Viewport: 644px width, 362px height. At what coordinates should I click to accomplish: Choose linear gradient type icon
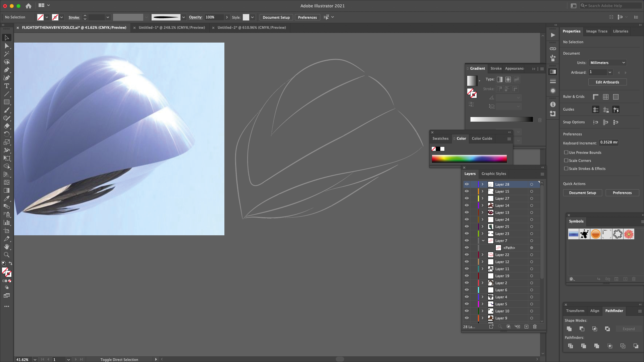(500, 79)
